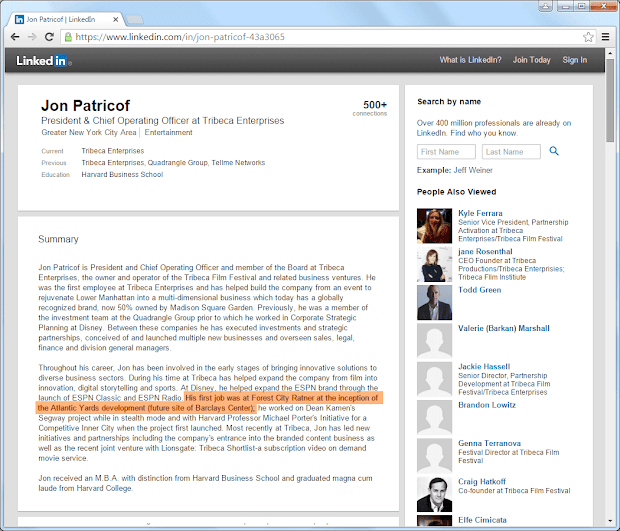
Task: Open Jackie Hassell's profile link
Action: [x=484, y=367]
